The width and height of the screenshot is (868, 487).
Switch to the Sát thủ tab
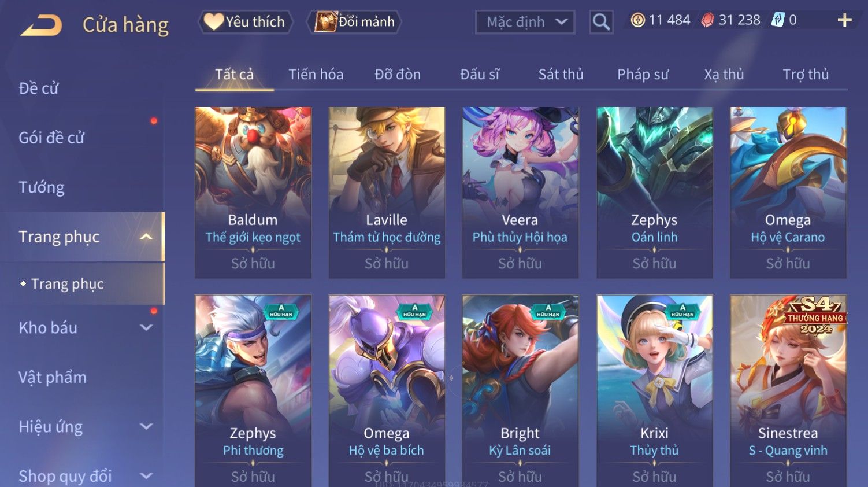coord(561,75)
